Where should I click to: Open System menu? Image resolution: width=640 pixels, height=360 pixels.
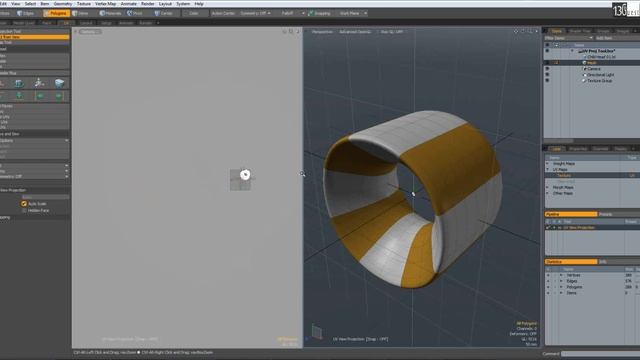(x=183, y=4)
